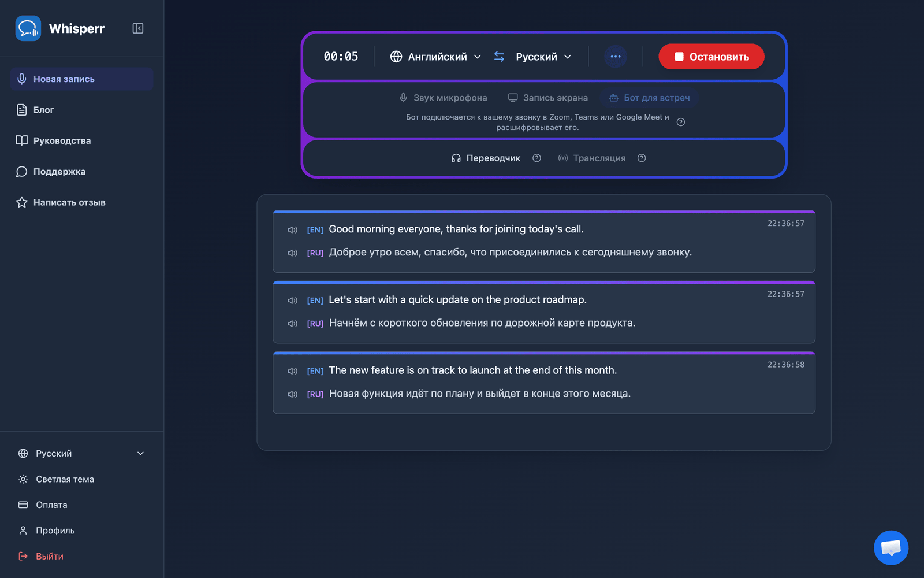The height and width of the screenshot is (578, 924).
Task: Play audio for 'Новая функция идёт' line
Action: point(293,394)
